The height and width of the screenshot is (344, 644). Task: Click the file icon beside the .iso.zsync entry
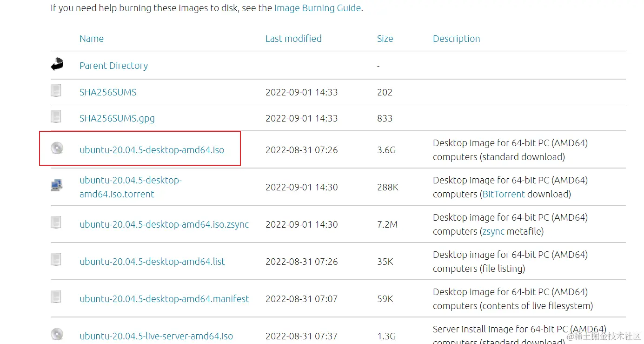pyautogui.click(x=56, y=223)
